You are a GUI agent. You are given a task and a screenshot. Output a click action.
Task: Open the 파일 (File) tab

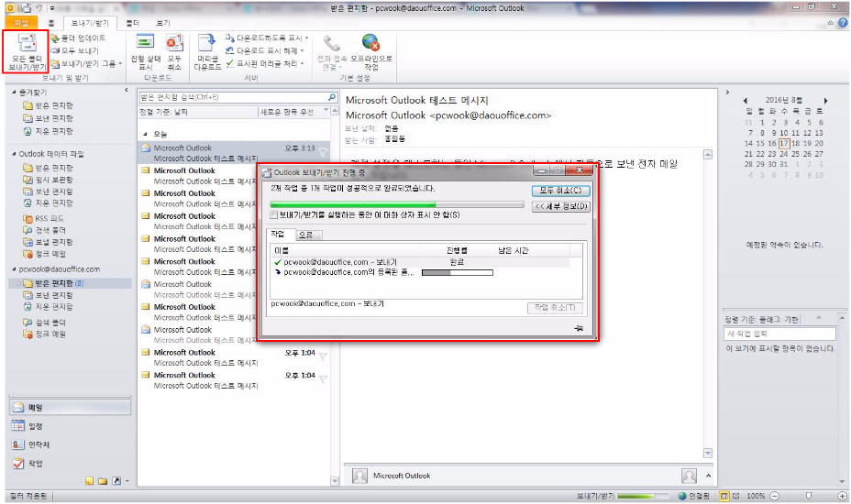[x=21, y=22]
